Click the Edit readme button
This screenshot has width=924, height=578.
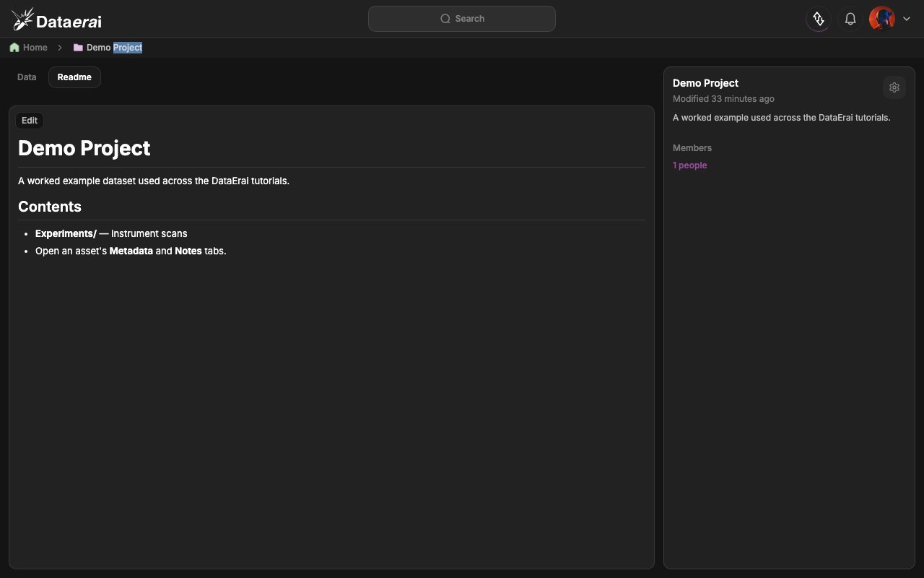point(30,121)
